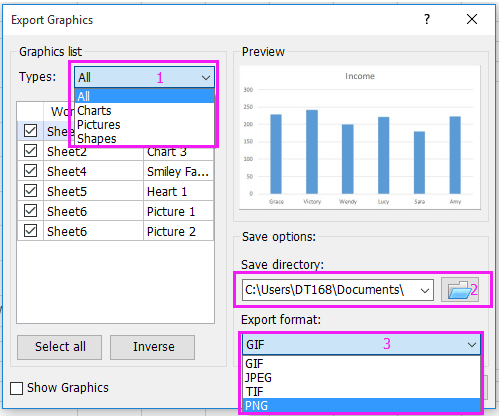
Task: Enable the Show Graphics checkbox
Action: (16, 388)
